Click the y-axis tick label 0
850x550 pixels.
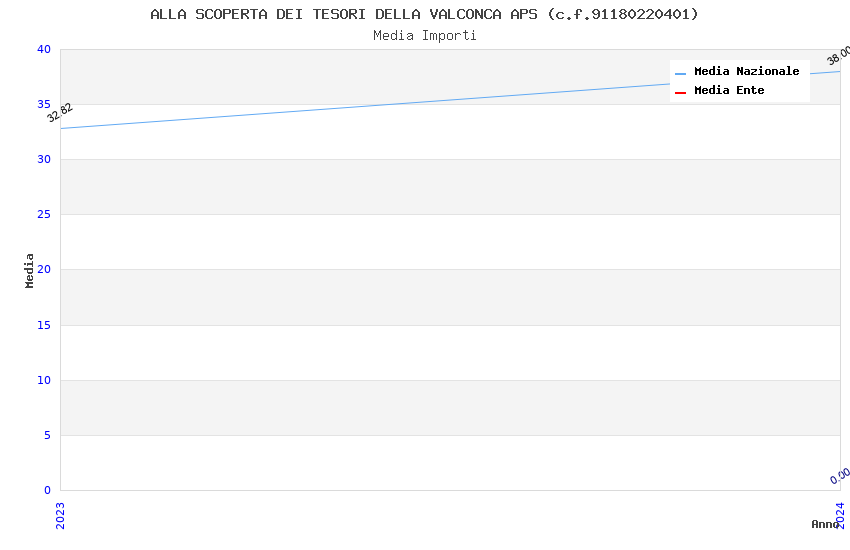48,490
